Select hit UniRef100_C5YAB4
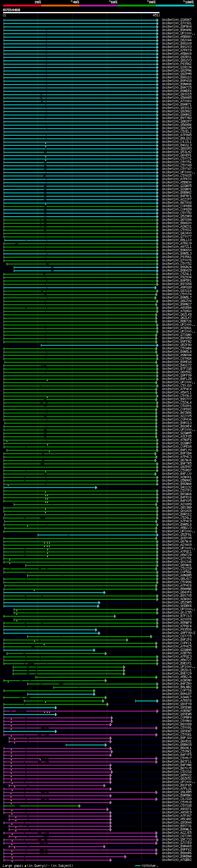The height and width of the screenshot is (868, 197). tap(177, 349)
